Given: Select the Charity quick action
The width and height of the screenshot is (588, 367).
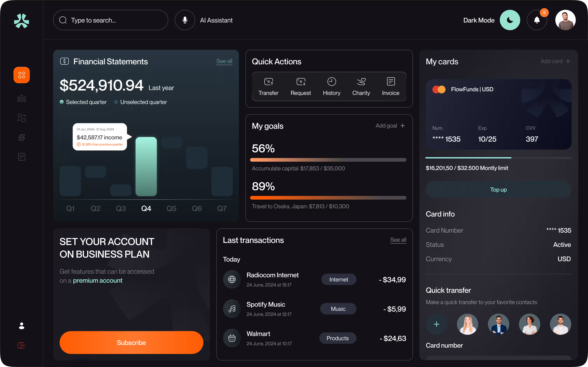Looking at the screenshot, I should 361,86.
